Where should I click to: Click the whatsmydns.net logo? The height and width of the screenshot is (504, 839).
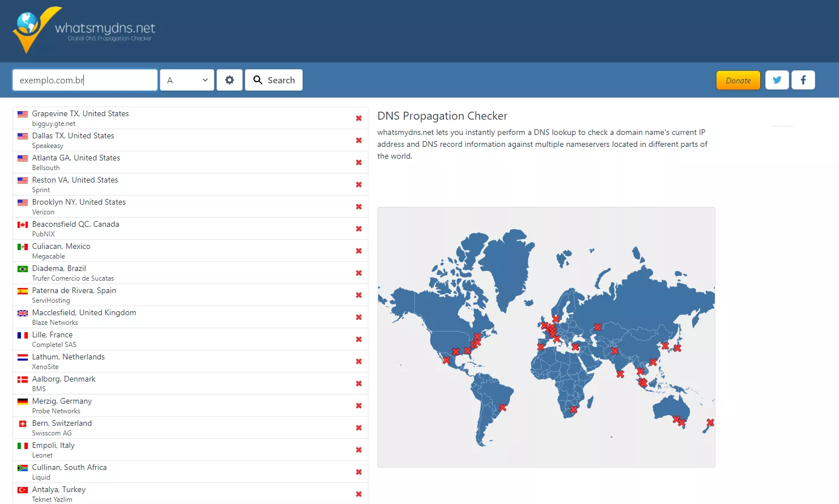pyautogui.click(x=84, y=30)
